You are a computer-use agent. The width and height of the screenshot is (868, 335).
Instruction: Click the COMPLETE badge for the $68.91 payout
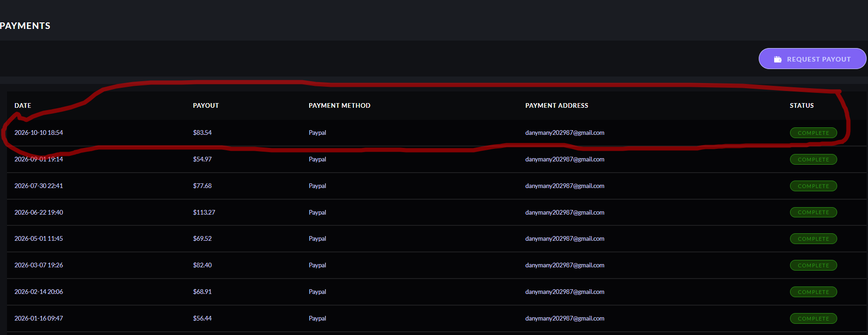coord(813,292)
